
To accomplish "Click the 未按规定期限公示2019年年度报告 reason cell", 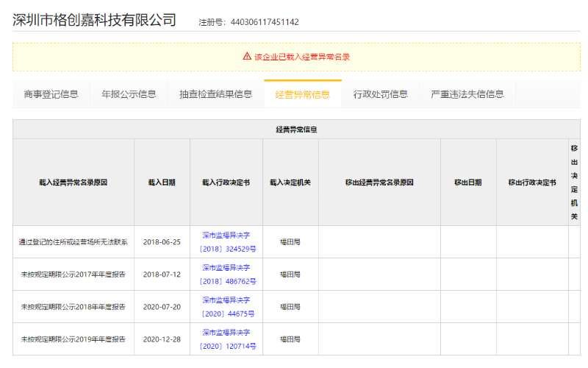I will click(x=73, y=339).
